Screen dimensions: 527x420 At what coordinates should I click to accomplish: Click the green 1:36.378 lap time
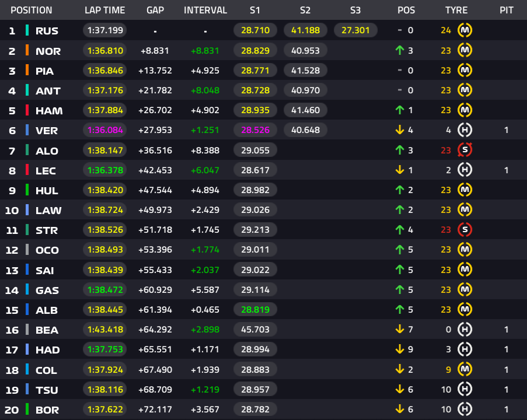tap(105, 170)
